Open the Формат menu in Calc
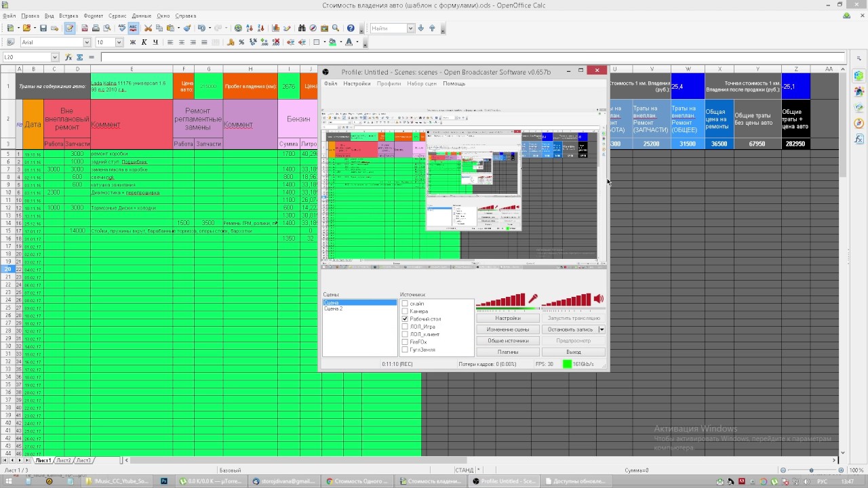This screenshot has width=868, height=488. click(x=94, y=16)
